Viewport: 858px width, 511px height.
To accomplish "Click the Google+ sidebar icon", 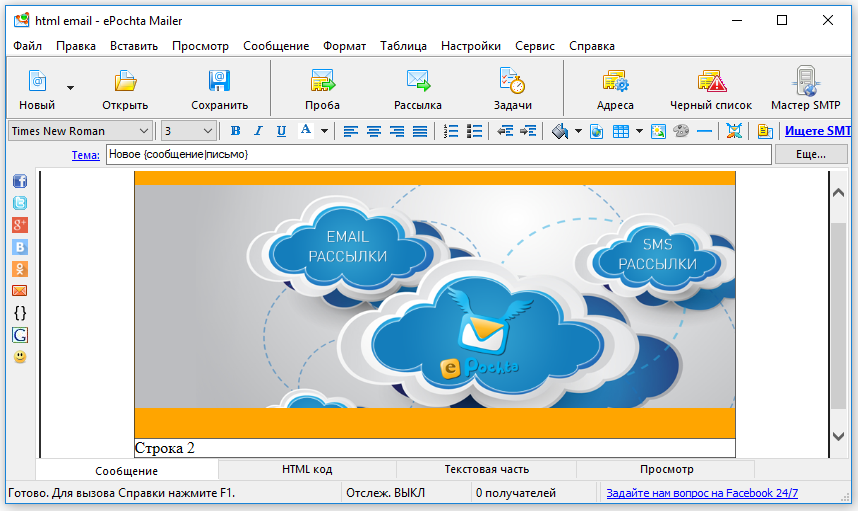I will 20,225.
